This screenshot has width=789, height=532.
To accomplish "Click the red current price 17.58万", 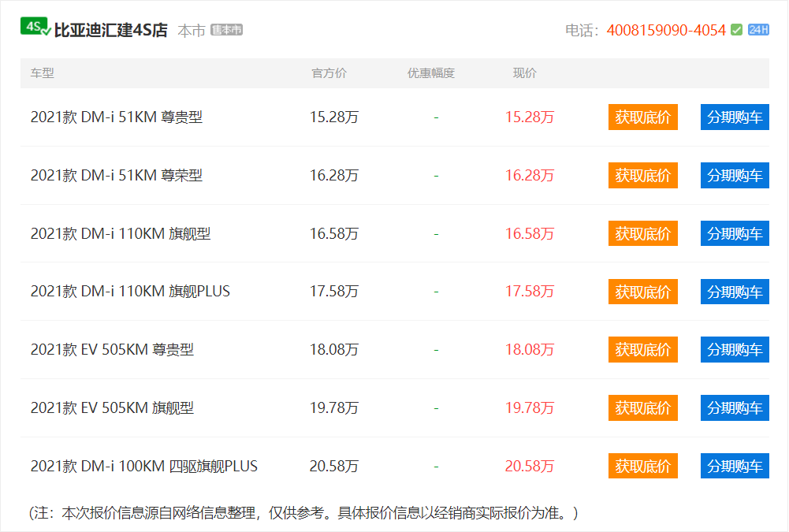I will tap(530, 292).
